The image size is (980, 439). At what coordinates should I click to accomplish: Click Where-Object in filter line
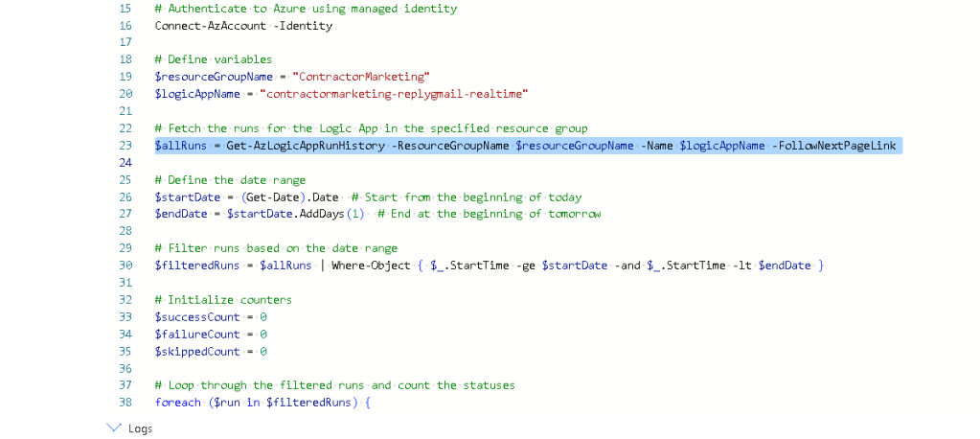pos(372,266)
